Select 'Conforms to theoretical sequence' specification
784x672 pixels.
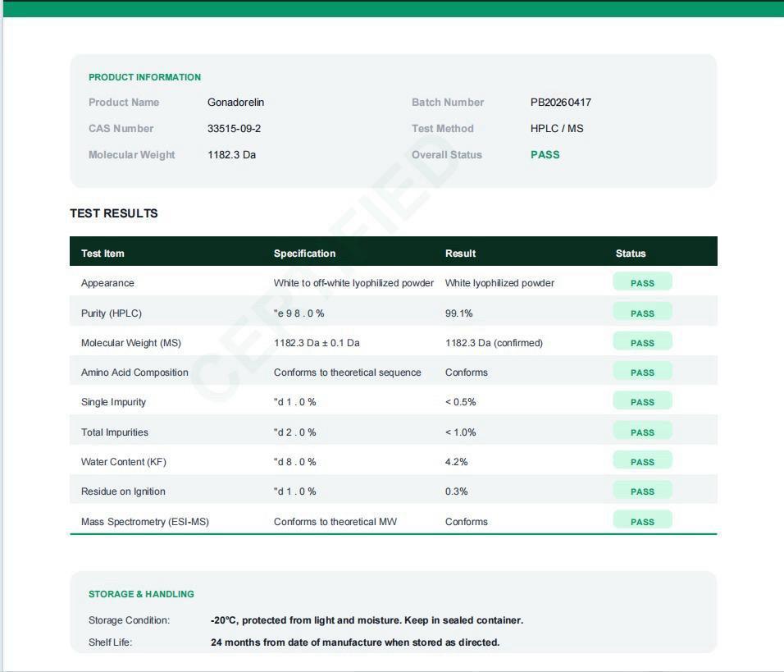[x=347, y=373]
